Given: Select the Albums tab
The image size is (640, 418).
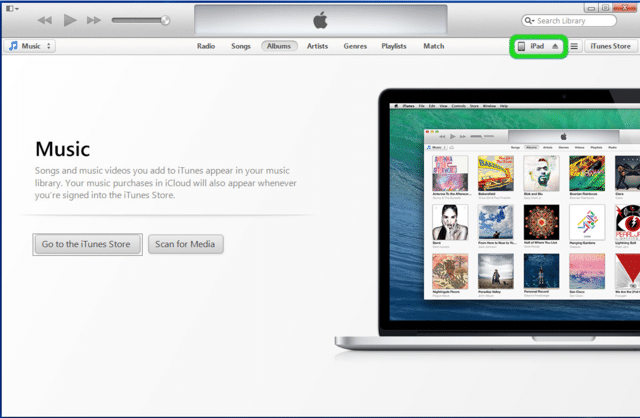Looking at the screenshot, I should tap(279, 46).
